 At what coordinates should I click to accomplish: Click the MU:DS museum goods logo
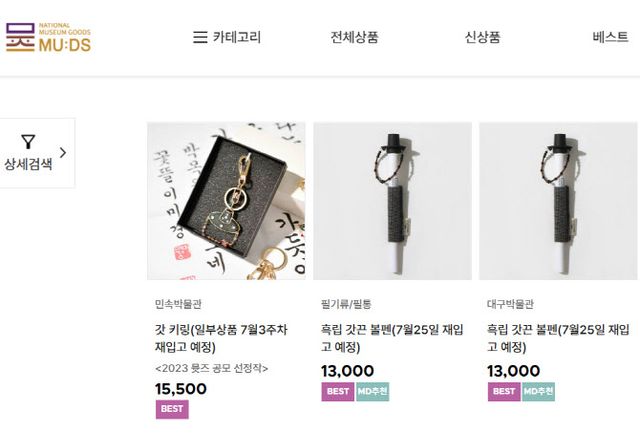point(48,37)
